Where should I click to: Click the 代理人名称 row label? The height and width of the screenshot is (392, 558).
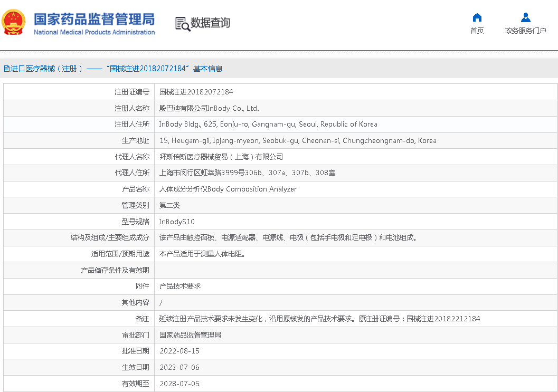point(131,157)
